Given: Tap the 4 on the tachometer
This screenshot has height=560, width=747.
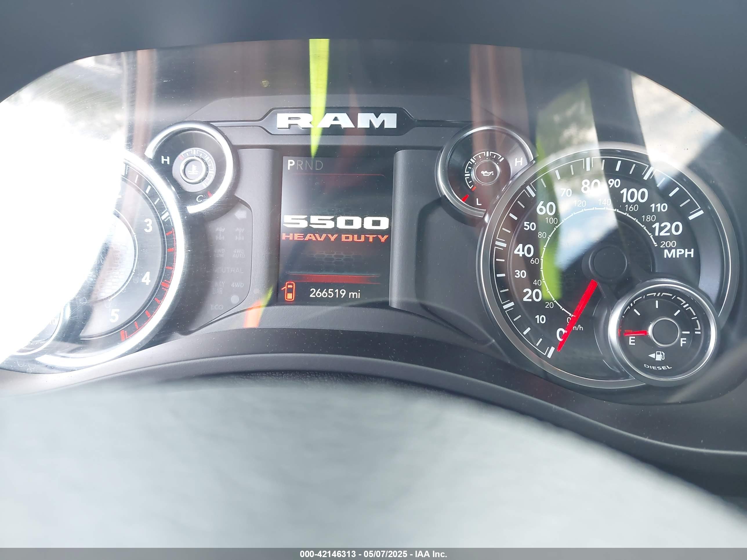Looking at the screenshot, I should pyautogui.click(x=146, y=279).
